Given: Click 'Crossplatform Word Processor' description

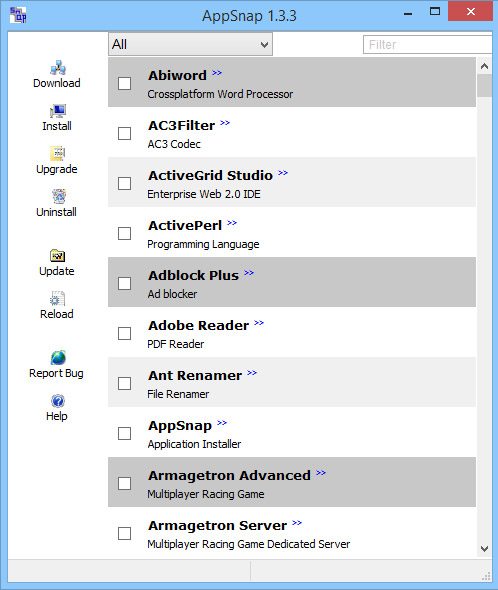Looking at the screenshot, I should pos(220,94).
